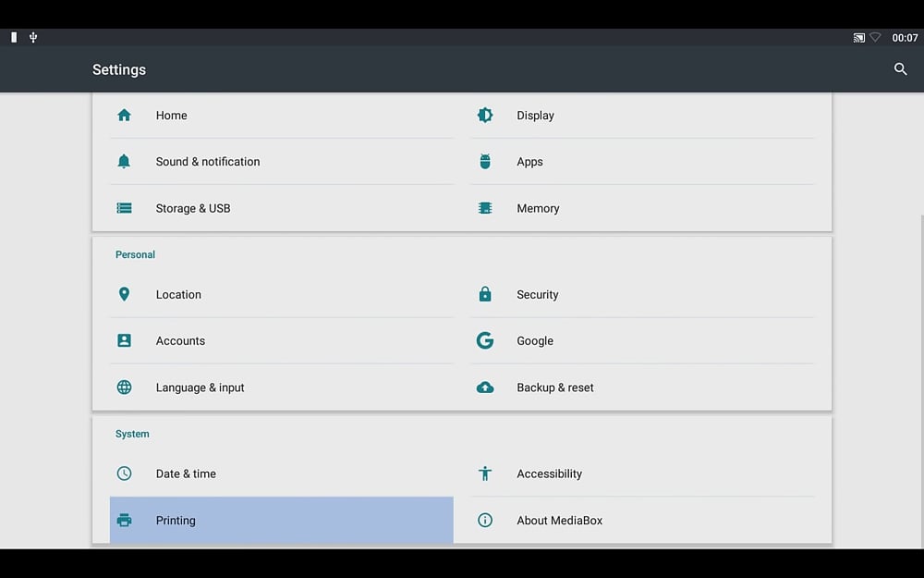Click the Language & input globe icon
Screen dimensions: 924x578
pos(124,387)
